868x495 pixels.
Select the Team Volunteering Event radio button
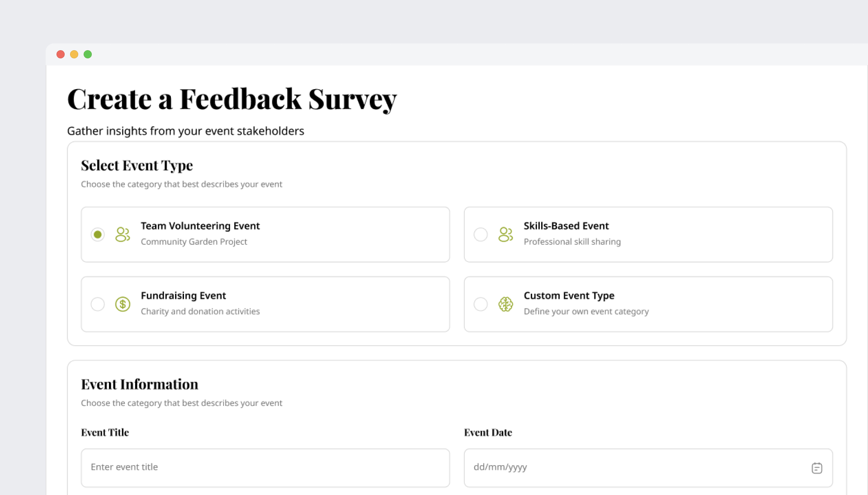[x=98, y=234]
